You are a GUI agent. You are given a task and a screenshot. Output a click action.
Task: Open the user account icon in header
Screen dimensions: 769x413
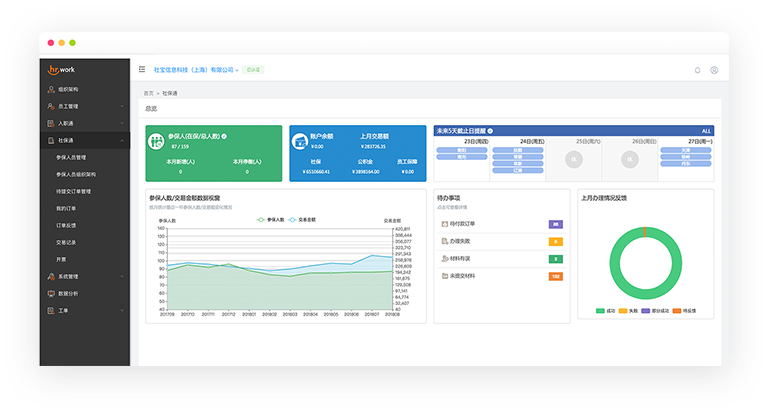(x=714, y=70)
